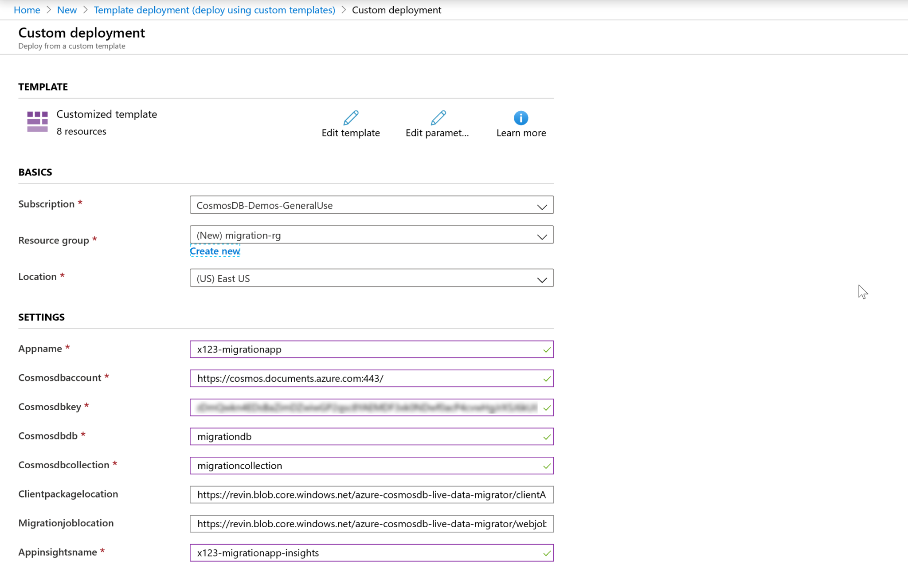The width and height of the screenshot is (908, 588).
Task: Click the Edit template icon
Action: pos(351,118)
